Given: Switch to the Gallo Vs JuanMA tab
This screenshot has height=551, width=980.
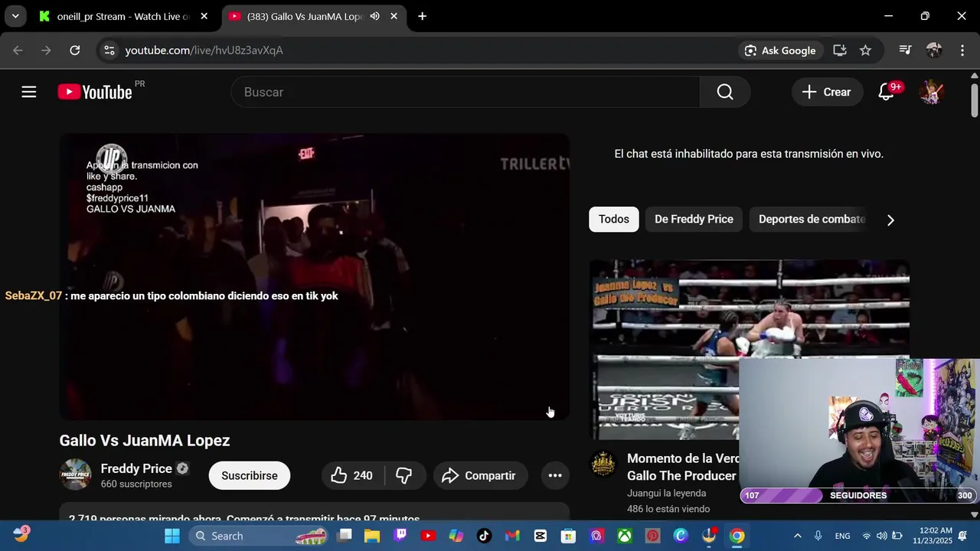Looking at the screenshot, I should (x=305, y=16).
